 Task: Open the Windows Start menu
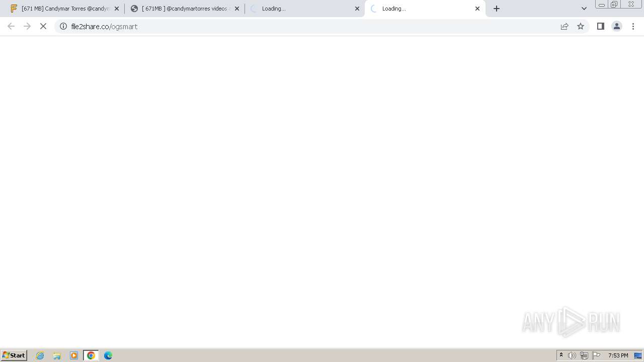click(x=14, y=355)
